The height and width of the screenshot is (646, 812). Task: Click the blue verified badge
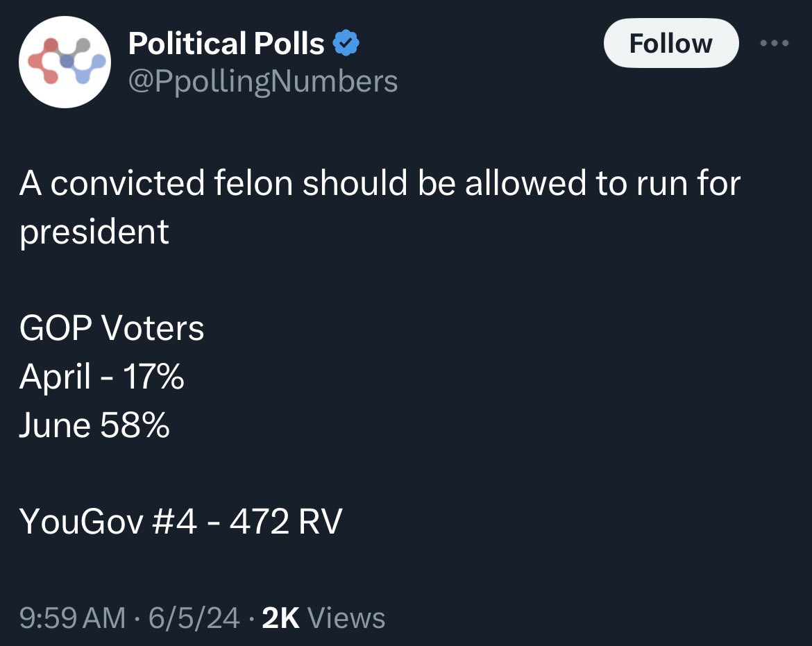click(x=346, y=44)
